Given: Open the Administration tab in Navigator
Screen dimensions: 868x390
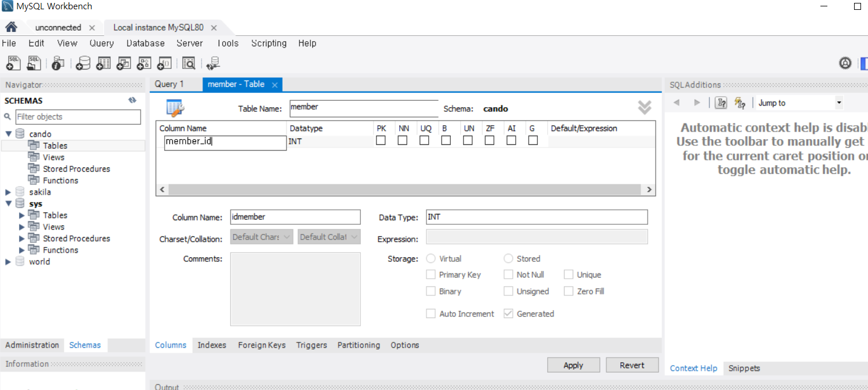Looking at the screenshot, I should pos(32,345).
